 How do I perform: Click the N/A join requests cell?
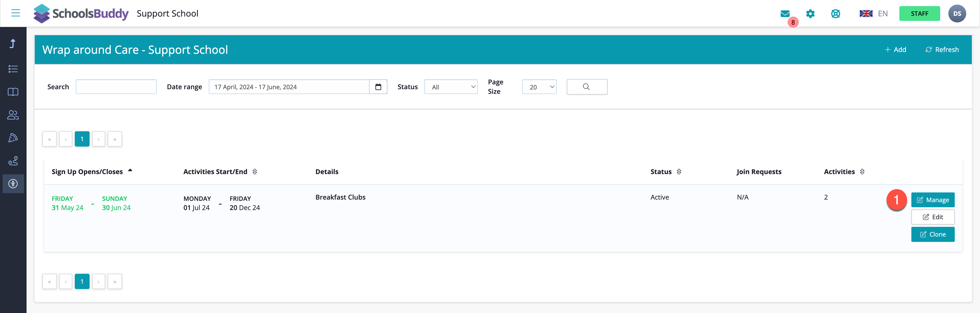tap(743, 197)
